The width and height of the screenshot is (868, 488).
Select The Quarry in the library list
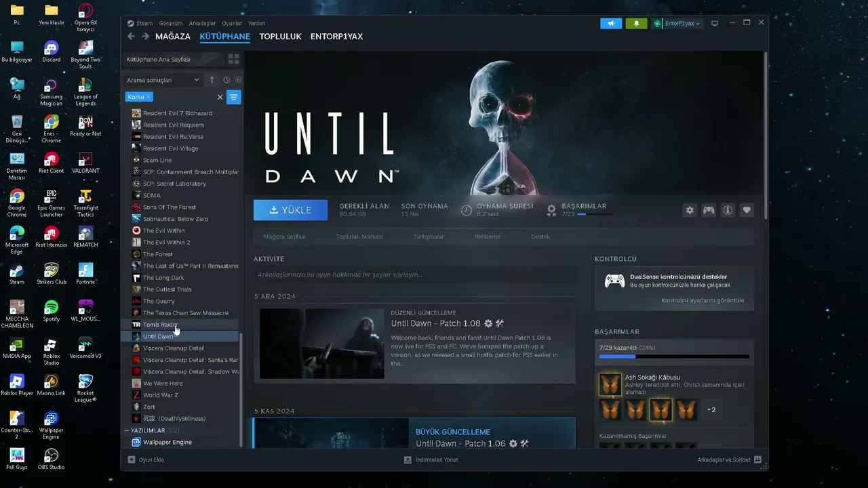pyautogui.click(x=180, y=301)
